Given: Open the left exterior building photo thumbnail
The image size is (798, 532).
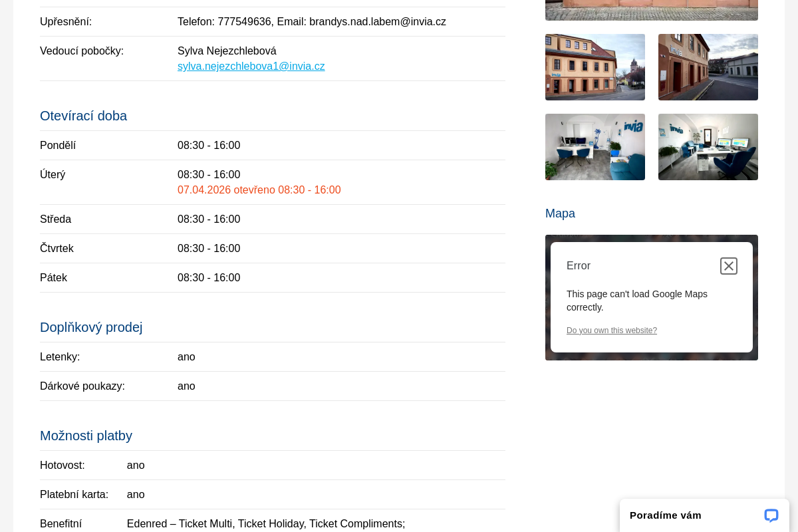Looking at the screenshot, I should (595, 67).
